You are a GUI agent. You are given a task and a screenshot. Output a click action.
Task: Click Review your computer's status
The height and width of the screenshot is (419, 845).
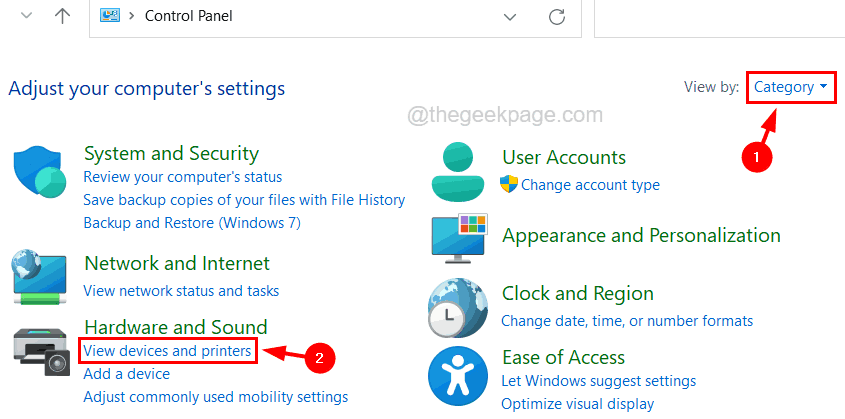coord(182,177)
